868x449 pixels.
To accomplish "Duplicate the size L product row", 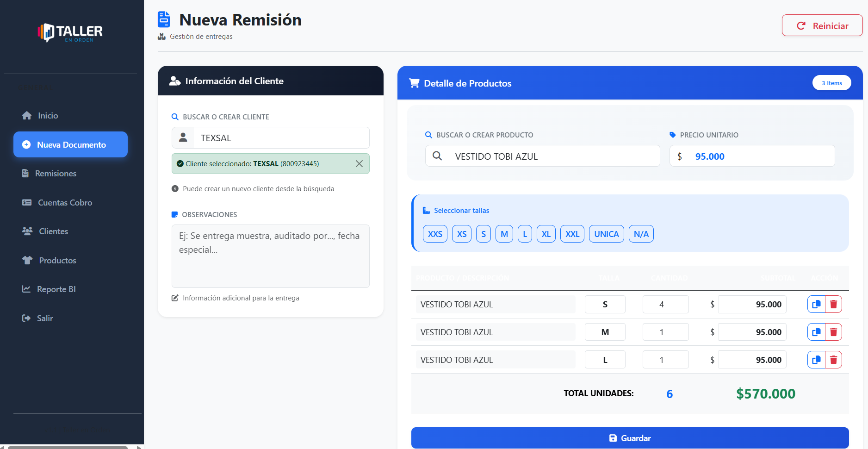I will (x=816, y=360).
